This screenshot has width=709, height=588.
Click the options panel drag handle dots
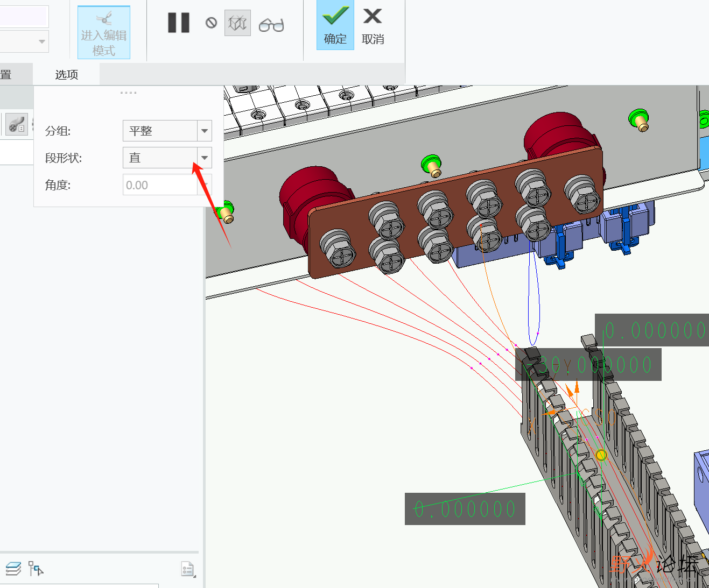(128, 93)
